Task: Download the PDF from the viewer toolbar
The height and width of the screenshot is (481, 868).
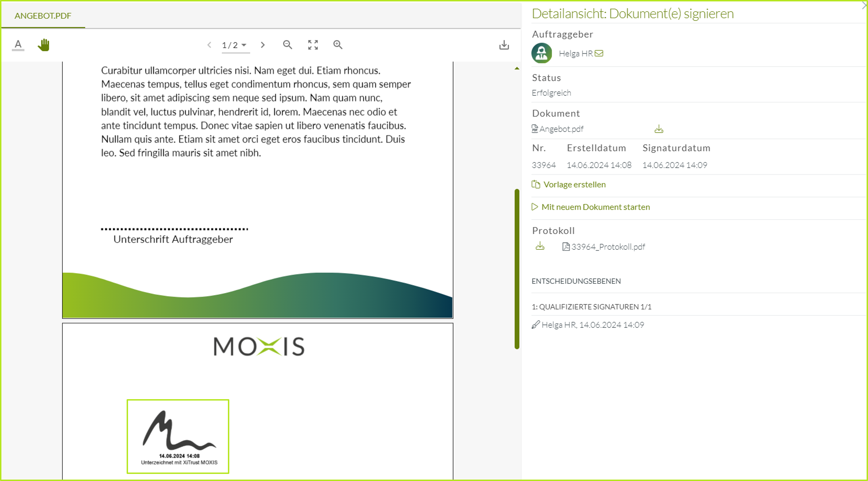Action: click(x=504, y=45)
